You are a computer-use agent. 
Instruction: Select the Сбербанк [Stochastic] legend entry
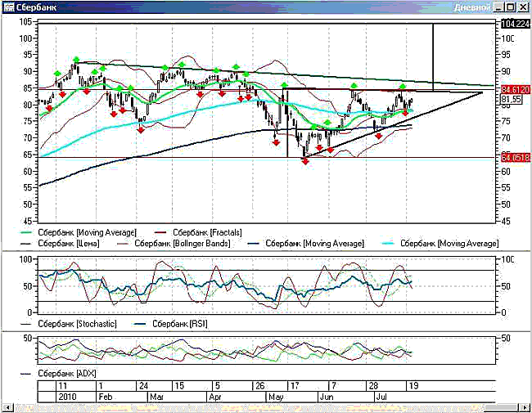[x=69, y=324]
